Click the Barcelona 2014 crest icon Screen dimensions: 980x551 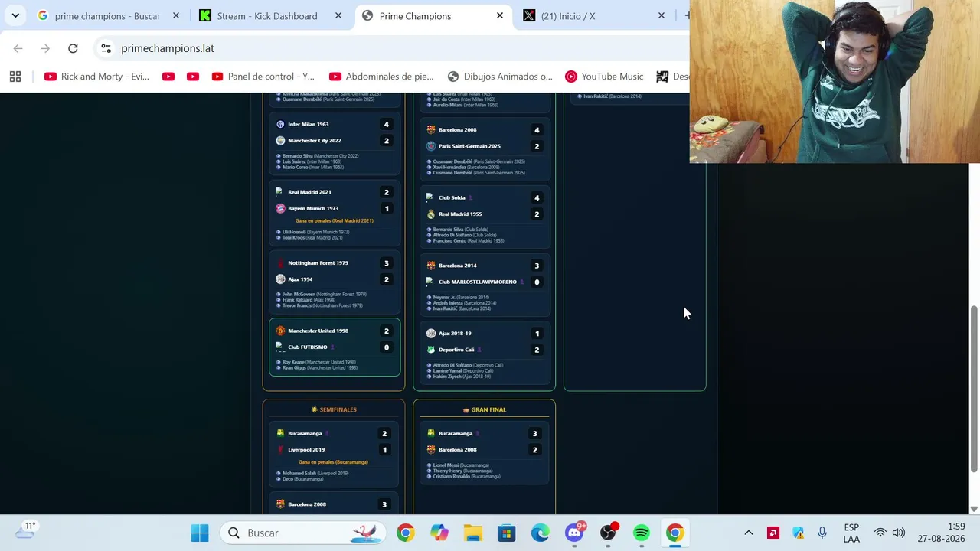[x=431, y=266]
